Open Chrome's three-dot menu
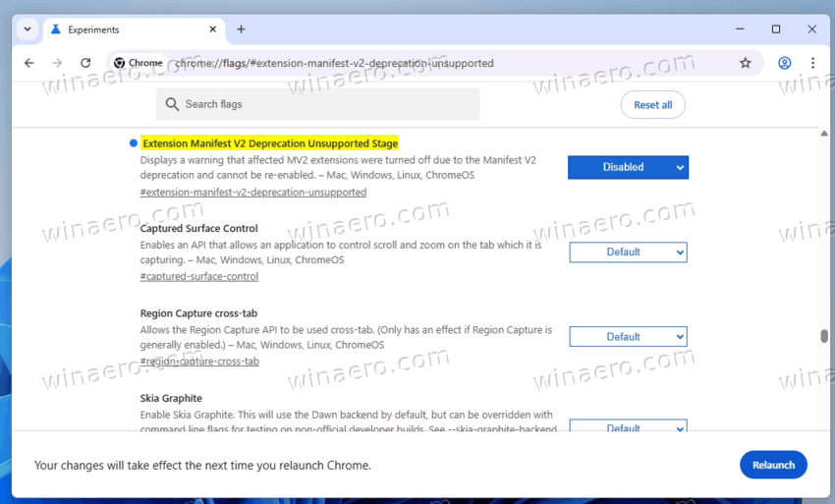Viewport: 835px width, 504px height. [x=812, y=63]
